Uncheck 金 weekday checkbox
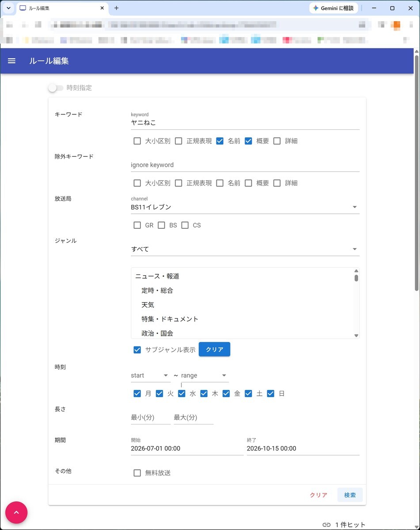 [x=226, y=394]
